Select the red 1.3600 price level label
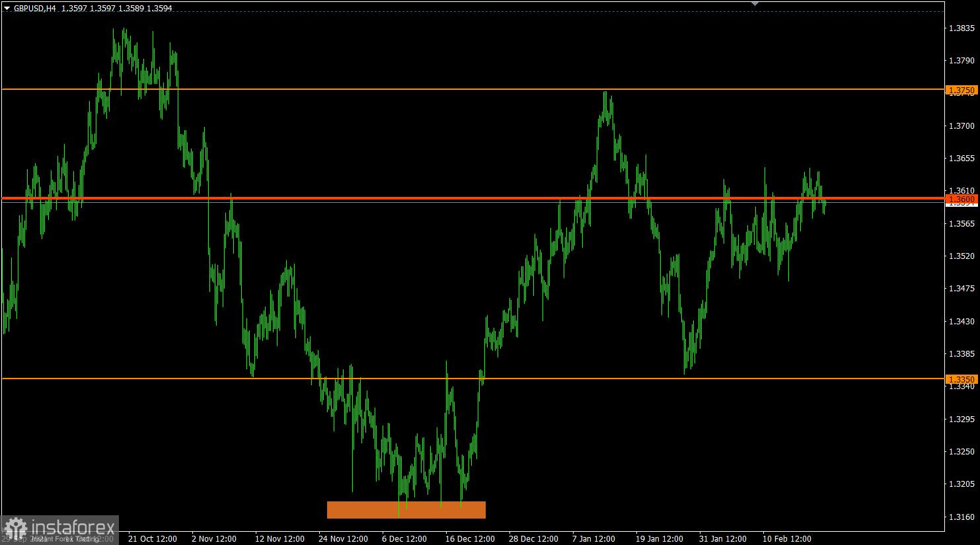The width and height of the screenshot is (980, 545). 961,199
